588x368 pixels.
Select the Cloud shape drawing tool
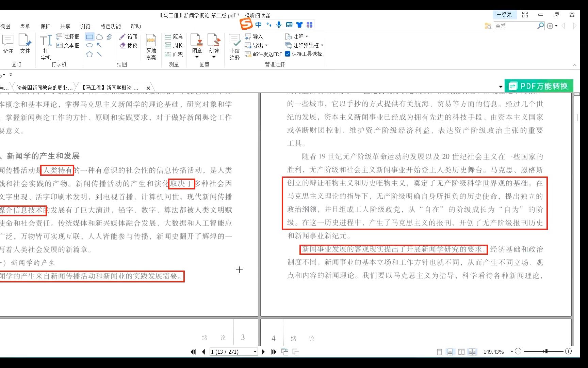(99, 37)
